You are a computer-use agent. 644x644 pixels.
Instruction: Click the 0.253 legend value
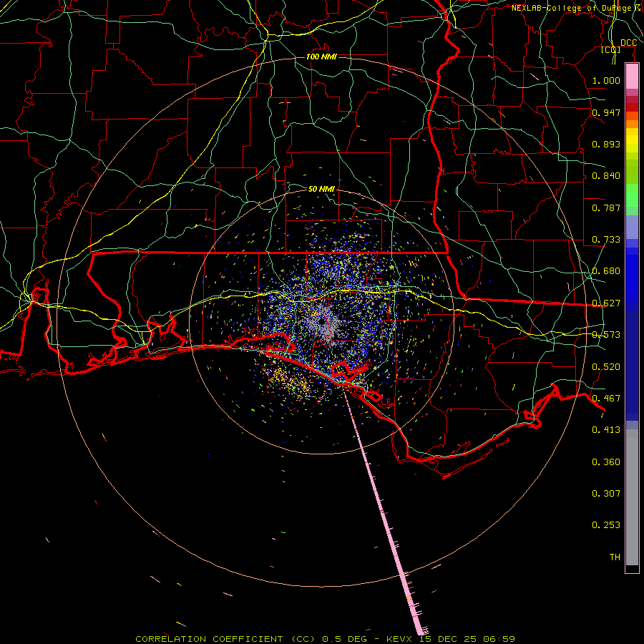(x=606, y=525)
